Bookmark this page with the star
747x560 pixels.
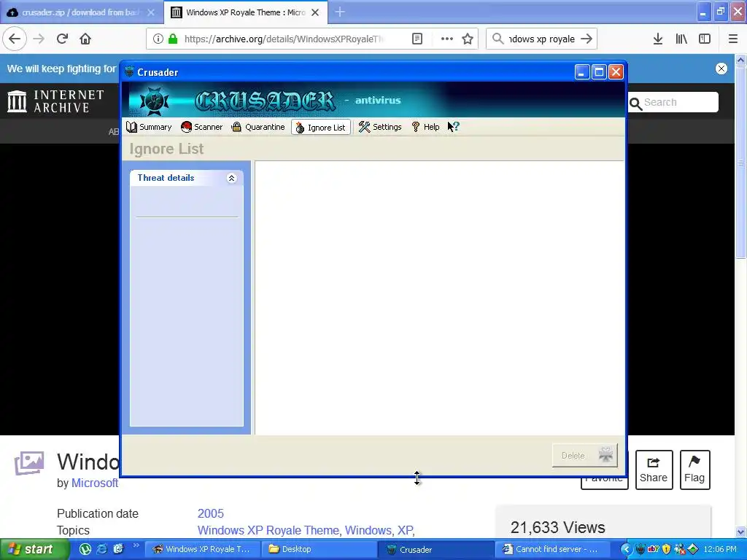click(468, 39)
